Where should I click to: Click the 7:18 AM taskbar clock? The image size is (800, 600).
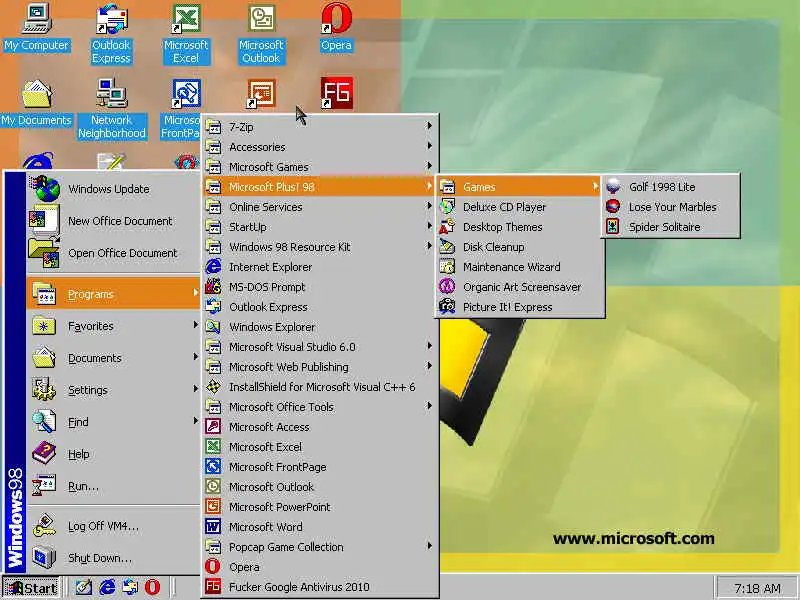point(757,588)
